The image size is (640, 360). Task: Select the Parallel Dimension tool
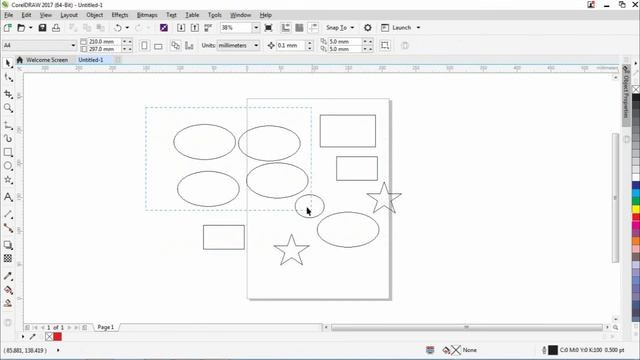click(8, 214)
